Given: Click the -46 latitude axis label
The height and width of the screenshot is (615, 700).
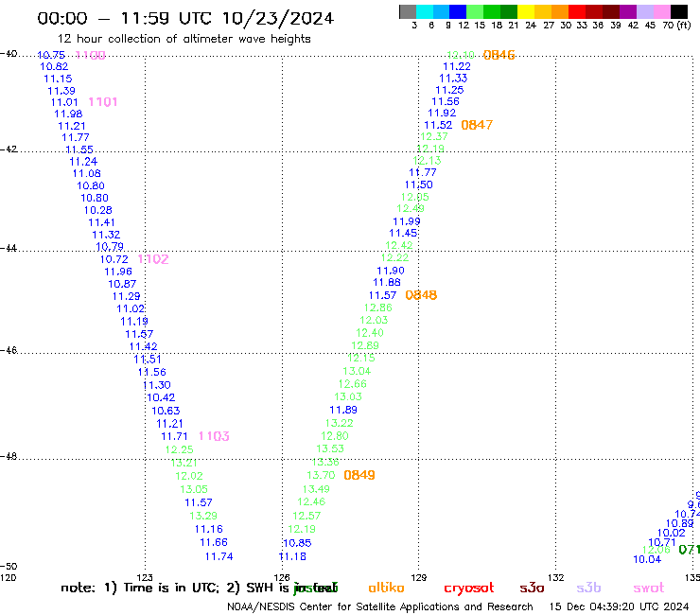Looking at the screenshot, I should 9,350.
